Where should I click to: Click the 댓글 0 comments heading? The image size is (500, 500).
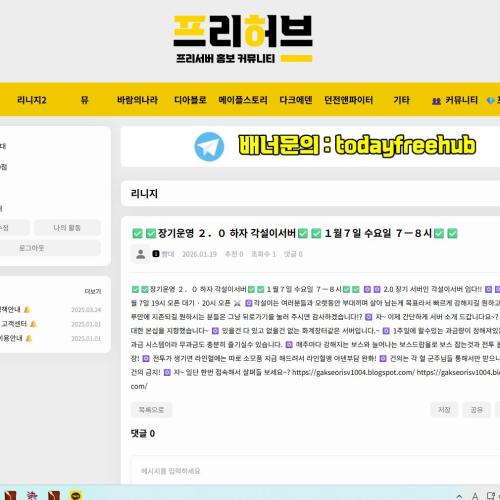[x=143, y=433]
